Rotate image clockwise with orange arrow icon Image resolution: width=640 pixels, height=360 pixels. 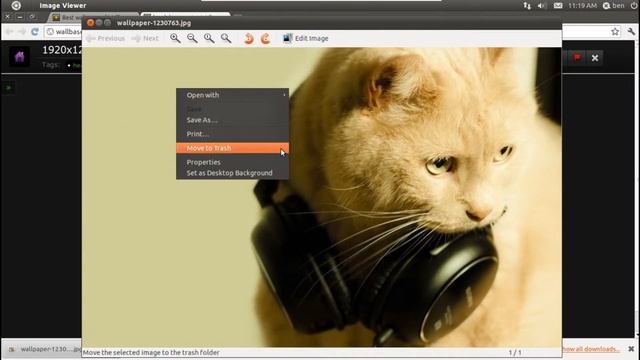(x=265, y=38)
